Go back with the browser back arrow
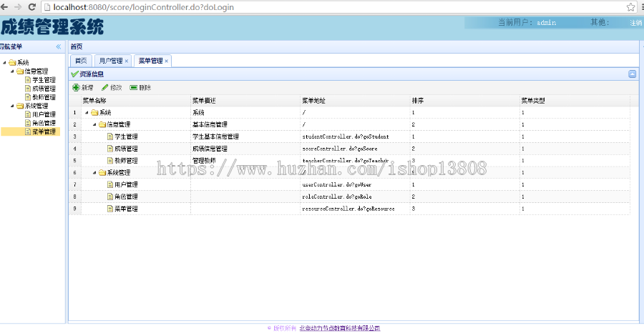This screenshot has width=644, height=333. pyautogui.click(x=5, y=7)
